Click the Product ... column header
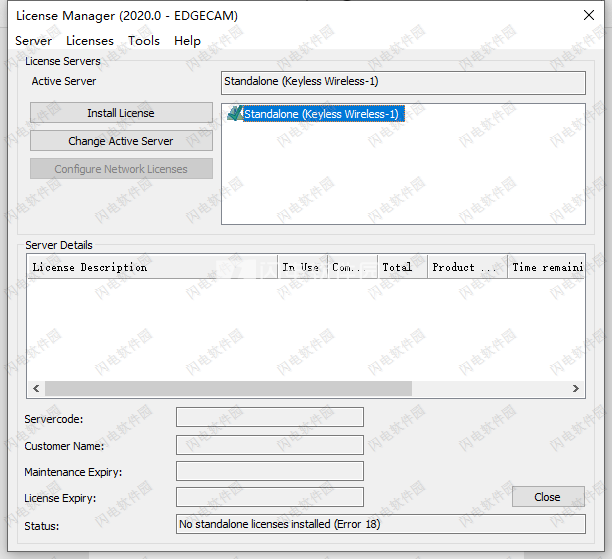612x559 pixels. (467, 267)
